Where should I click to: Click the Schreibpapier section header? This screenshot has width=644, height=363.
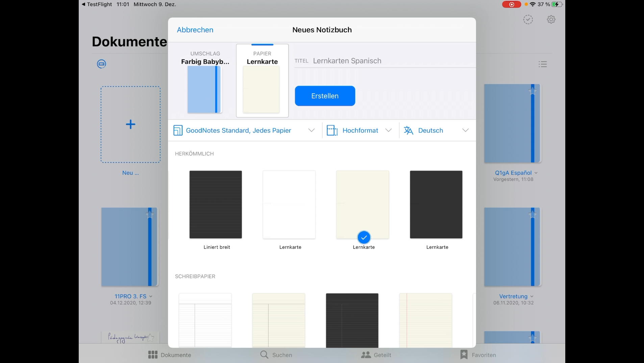tap(195, 276)
